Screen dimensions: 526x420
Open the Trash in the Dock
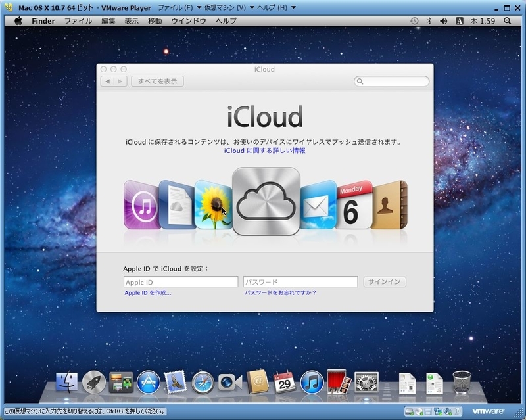462,382
